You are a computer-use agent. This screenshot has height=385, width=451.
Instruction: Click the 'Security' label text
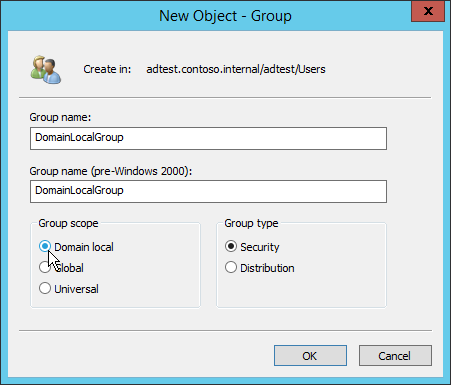[x=260, y=247]
